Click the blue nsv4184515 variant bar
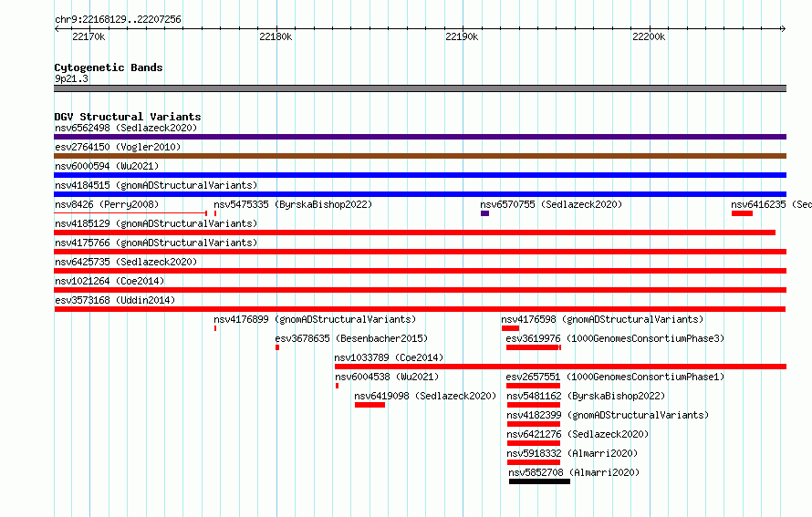The height and width of the screenshot is (517, 812). coord(420,194)
